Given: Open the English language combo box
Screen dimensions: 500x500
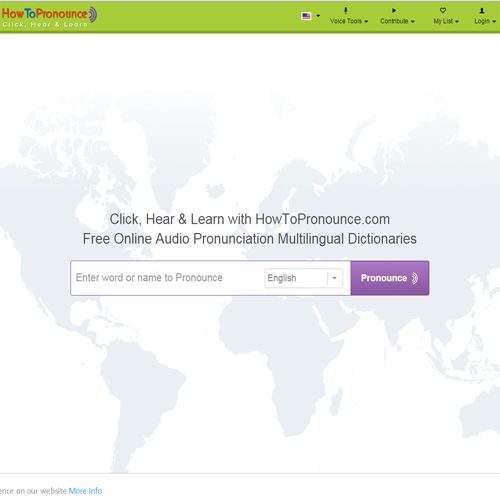Looking at the screenshot, I should coord(303,278).
